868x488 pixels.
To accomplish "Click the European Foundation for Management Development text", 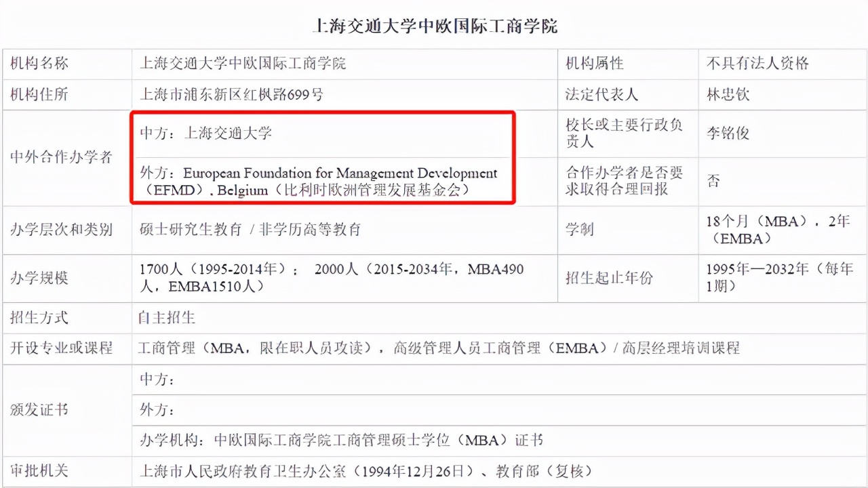I will point(340,174).
